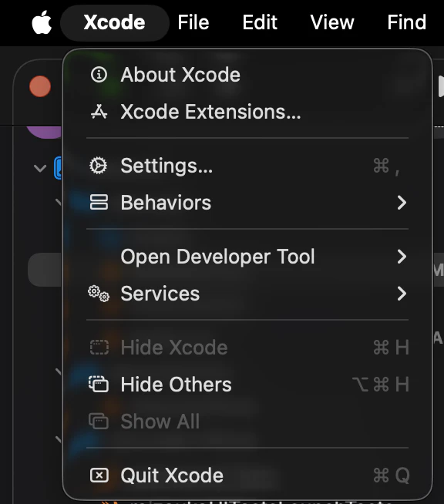
Task: Choose About Xcode
Action: tap(247, 75)
